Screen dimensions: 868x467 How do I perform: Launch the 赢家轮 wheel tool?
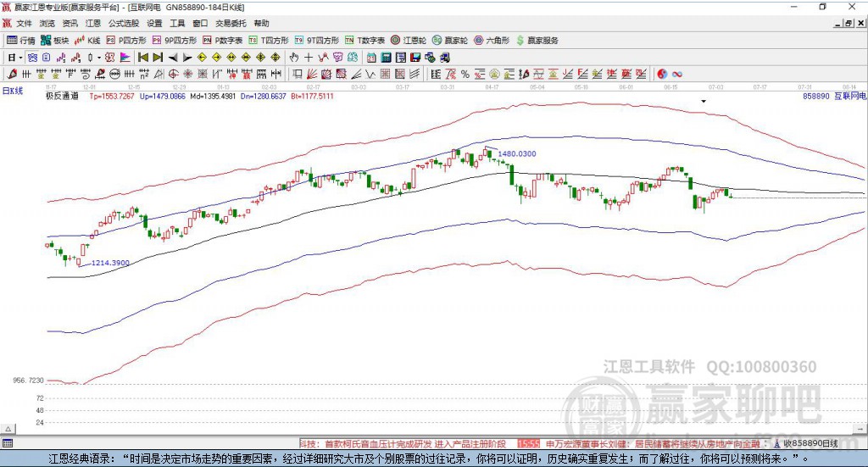450,41
